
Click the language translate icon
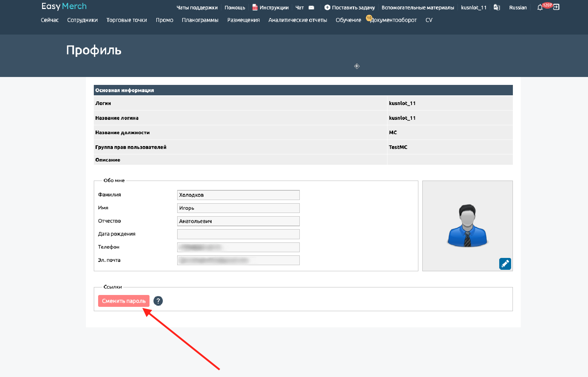pyautogui.click(x=497, y=8)
